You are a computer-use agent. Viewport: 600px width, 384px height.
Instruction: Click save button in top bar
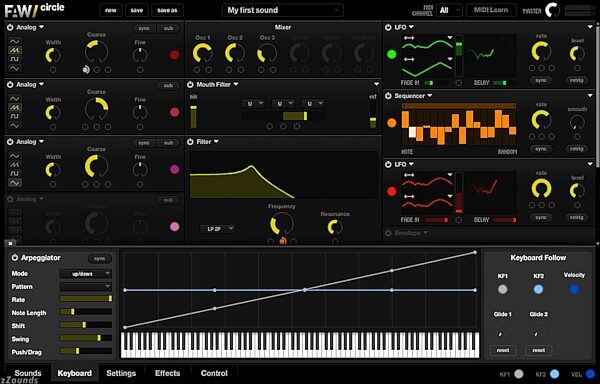pos(137,10)
